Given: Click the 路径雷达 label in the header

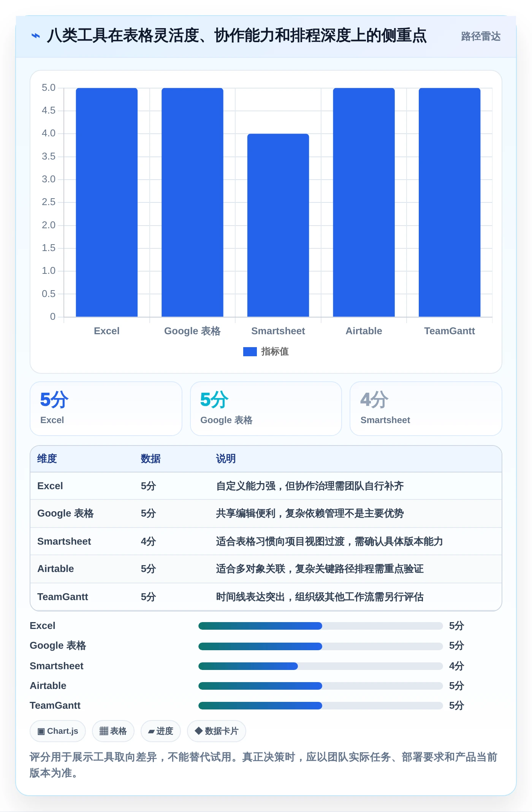Looking at the screenshot, I should pyautogui.click(x=480, y=36).
